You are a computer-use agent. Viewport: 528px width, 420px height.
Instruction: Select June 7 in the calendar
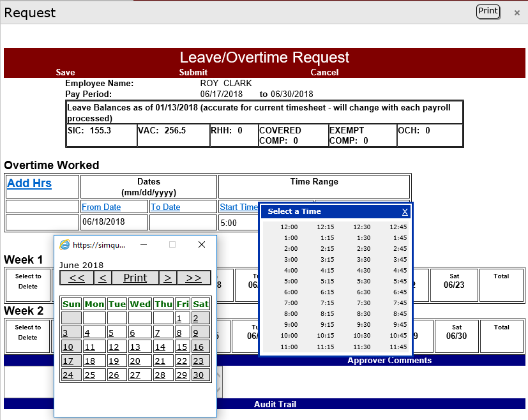[157, 333]
